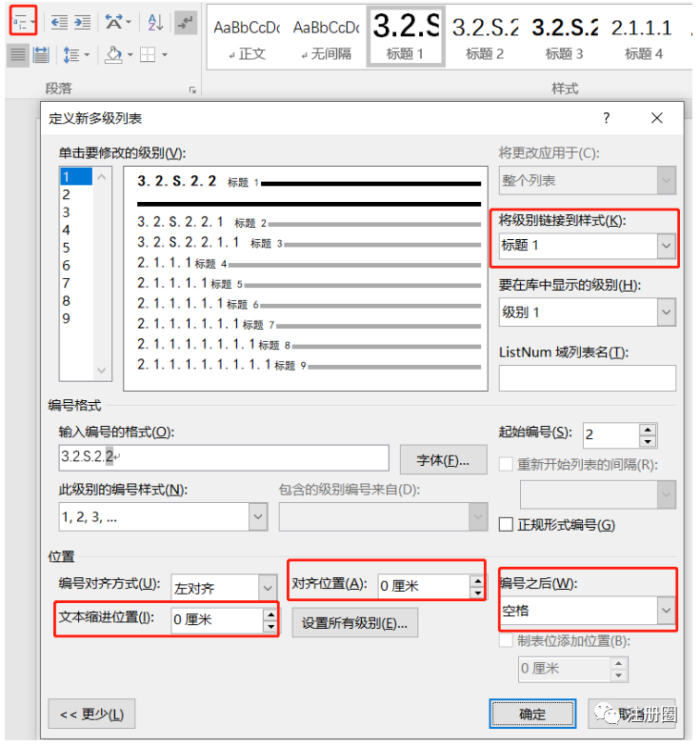
Task: Decrease 文本缩进位置 text indent value
Action: tap(270, 627)
